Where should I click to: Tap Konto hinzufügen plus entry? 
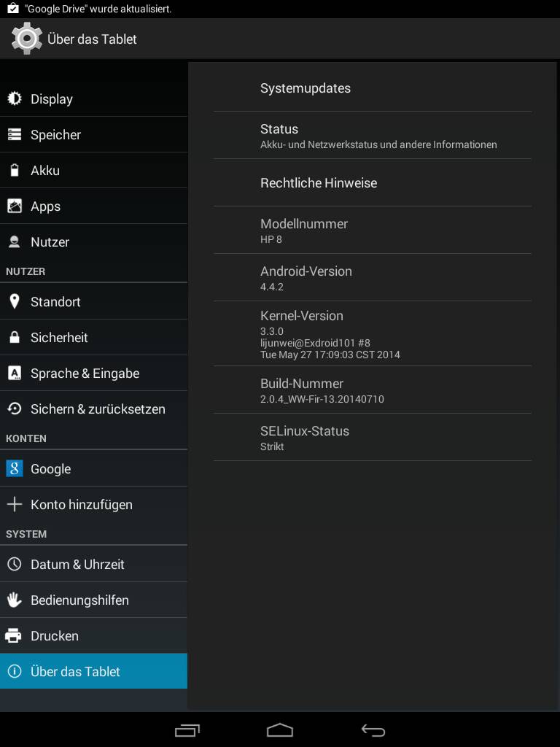coord(94,505)
